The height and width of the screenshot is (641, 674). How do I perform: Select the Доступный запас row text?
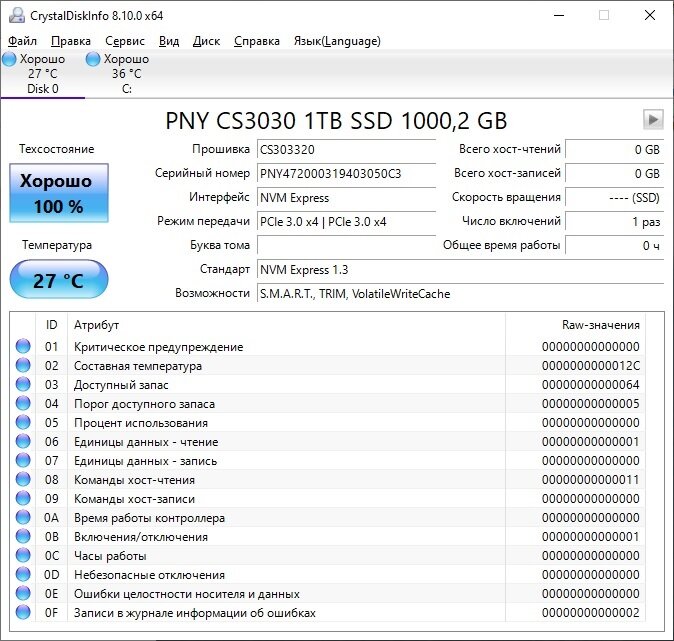coord(121,385)
